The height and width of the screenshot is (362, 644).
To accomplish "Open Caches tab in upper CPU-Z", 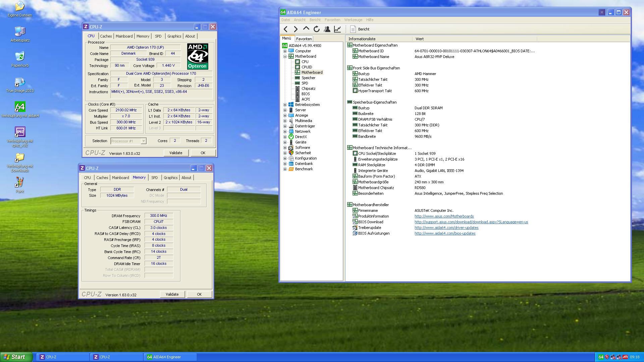I will [106, 36].
